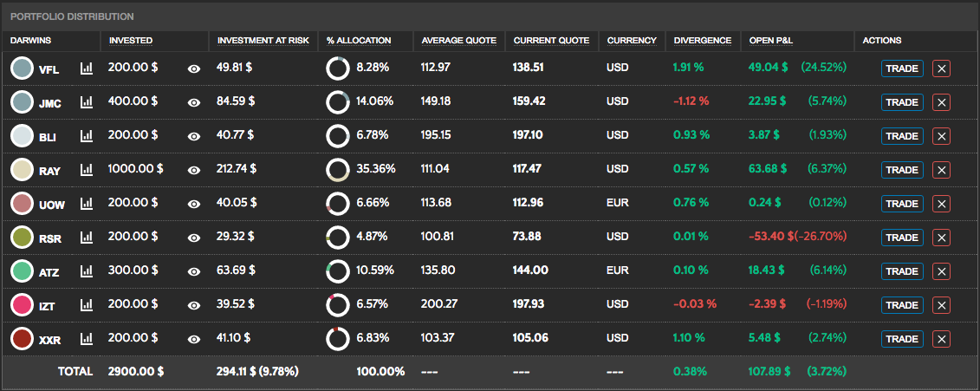Viewport: 980px width, 391px height.
Task: Click the XXR allocation donut chart
Action: [337, 339]
